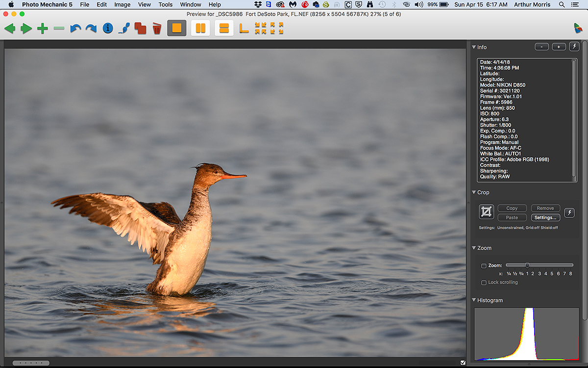The image size is (588, 368).
Task: Click the 'Aperture: 6.3' info line
Action: pos(493,120)
